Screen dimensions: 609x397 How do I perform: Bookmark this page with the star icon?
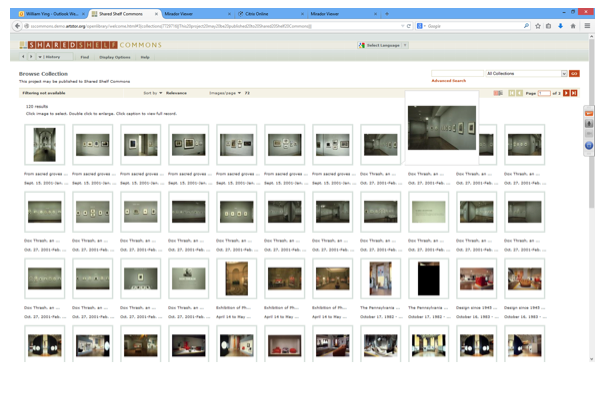538,26
